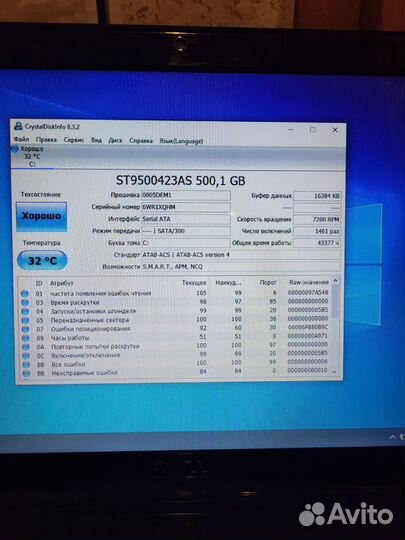Click the SMART list scrollbar up arrow
405x540 pixels.
click(335, 281)
